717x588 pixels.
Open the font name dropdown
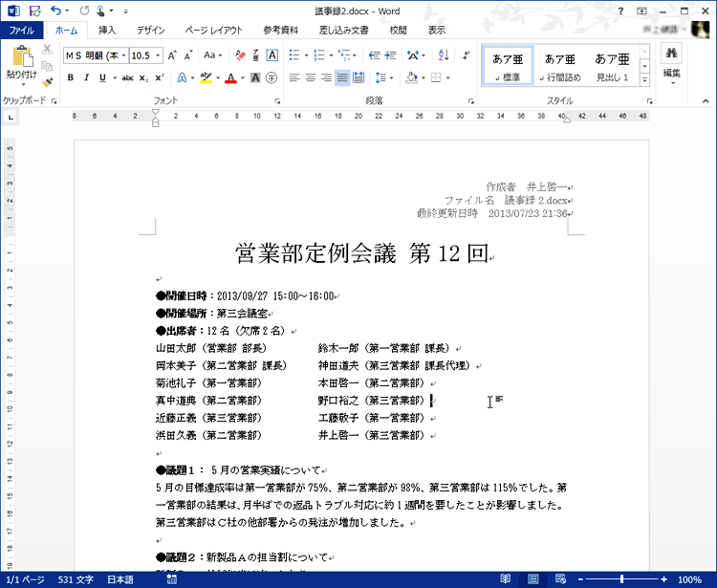point(123,55)
